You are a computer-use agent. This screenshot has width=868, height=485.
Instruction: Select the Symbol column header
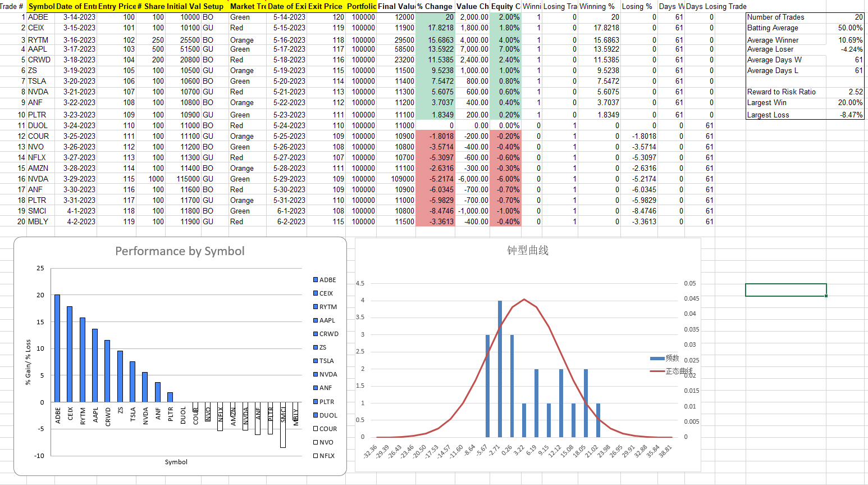pos(41,6)
